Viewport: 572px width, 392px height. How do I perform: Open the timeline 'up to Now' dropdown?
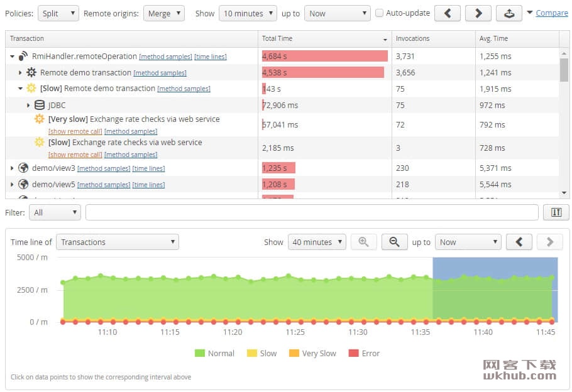[468, 242]
